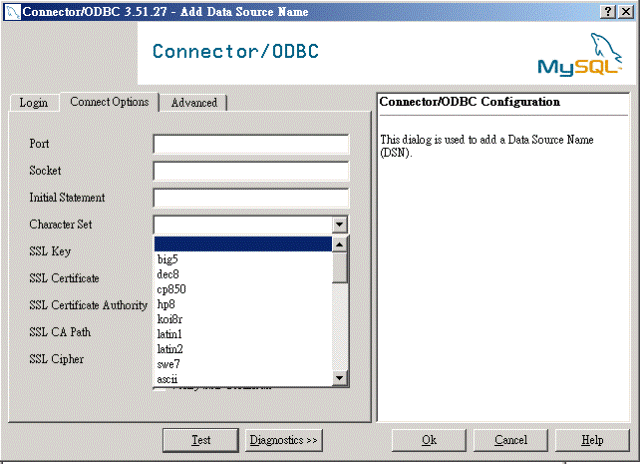Select hp8 character set
The width and height of the screenshot is (640, 464).
pos(243,304)
